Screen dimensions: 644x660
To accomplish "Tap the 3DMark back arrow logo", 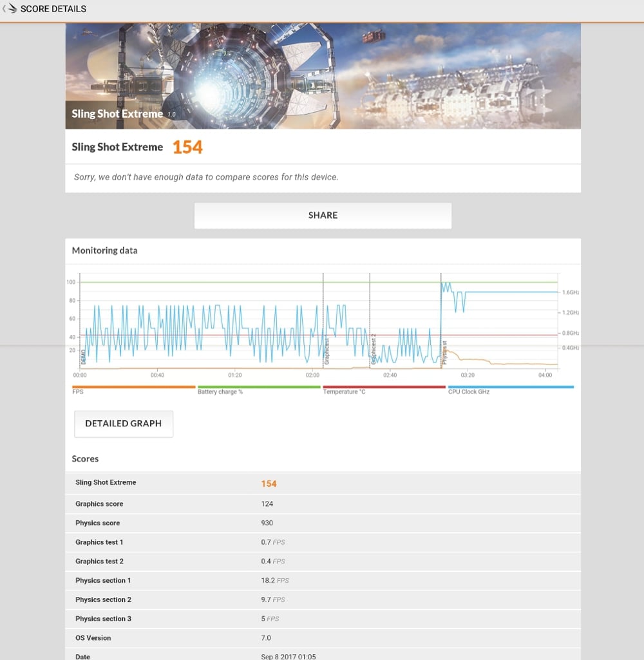I will 9,9.
